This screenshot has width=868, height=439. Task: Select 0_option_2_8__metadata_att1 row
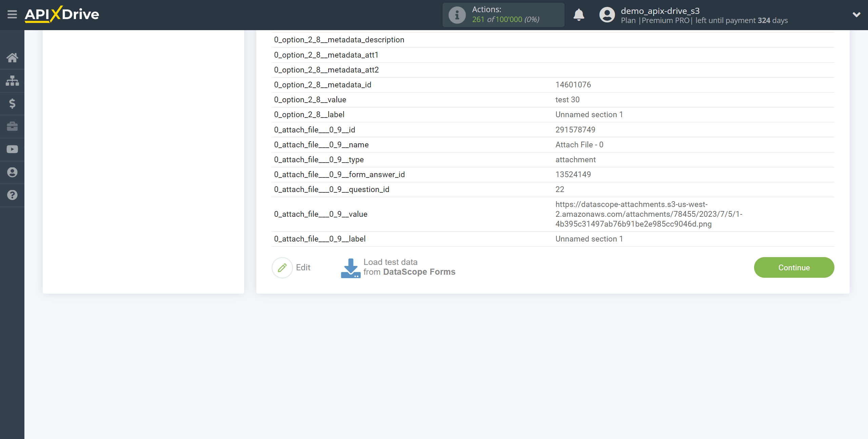326,55
